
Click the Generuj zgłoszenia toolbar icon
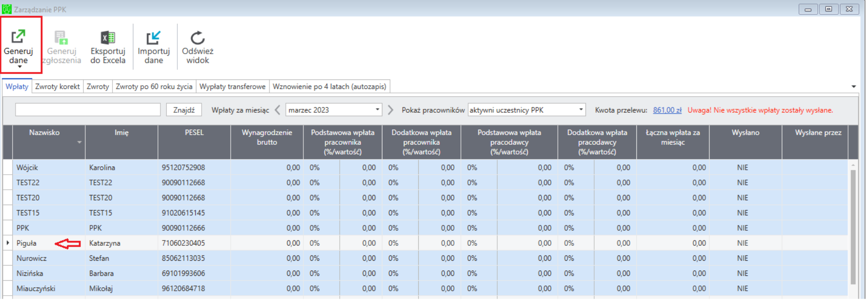pos(62,37)
